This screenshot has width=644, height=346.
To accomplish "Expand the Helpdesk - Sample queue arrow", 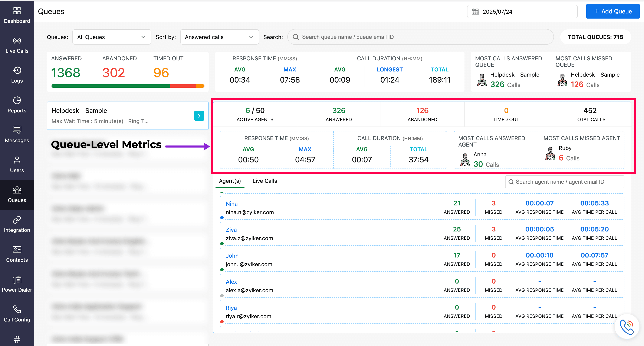I will pos(199,116).
